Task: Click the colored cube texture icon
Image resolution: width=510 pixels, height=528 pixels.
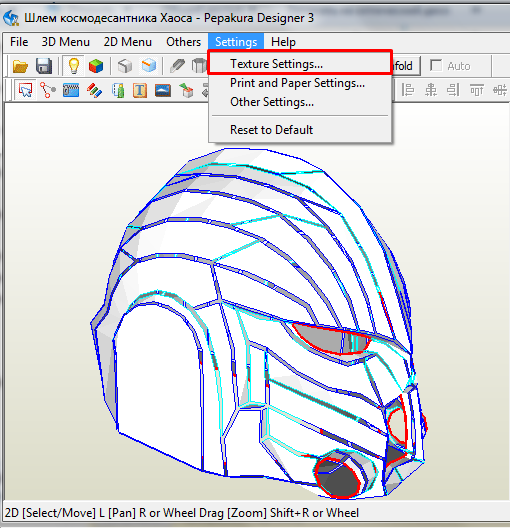Action: pyautogui.click(x=96, y=66)
